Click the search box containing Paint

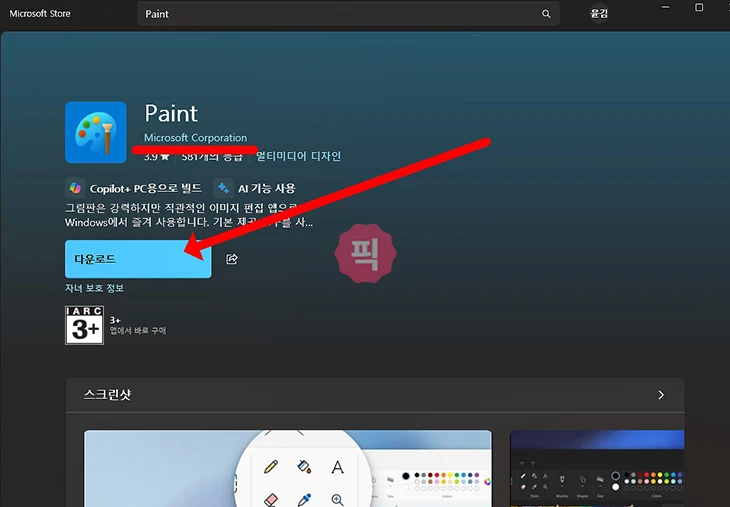tap(348, 14)
